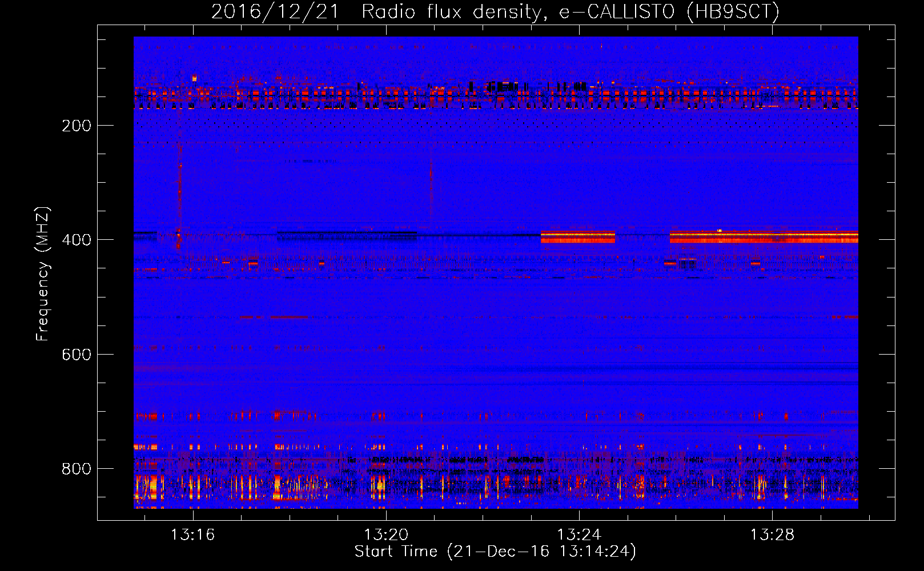The height and width of the screenshot is (571, 924).
Task: Click the plot title '2016/12/21 Radio flux density, e-CALLISTO (HB9SCT)'
Action: 495,11
